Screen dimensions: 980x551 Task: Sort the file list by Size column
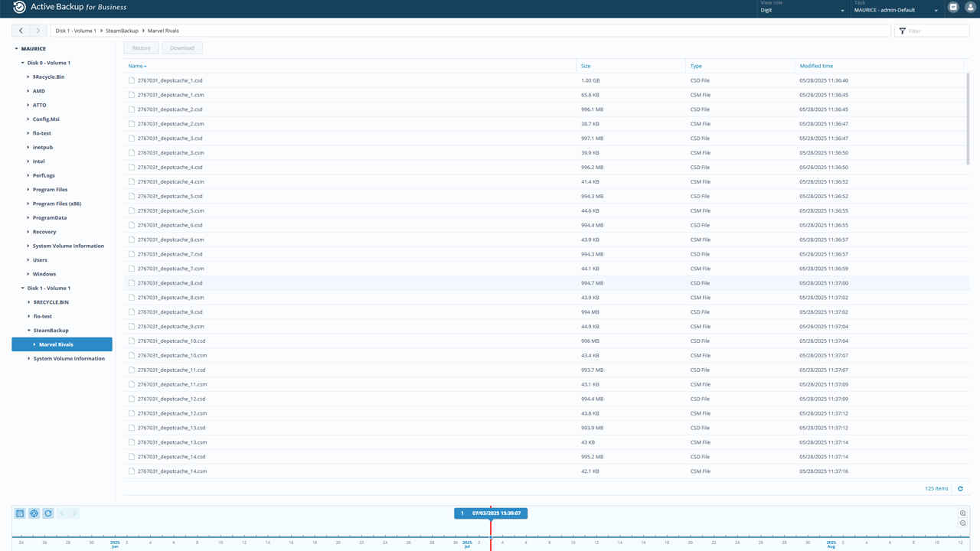pos(586,66)
